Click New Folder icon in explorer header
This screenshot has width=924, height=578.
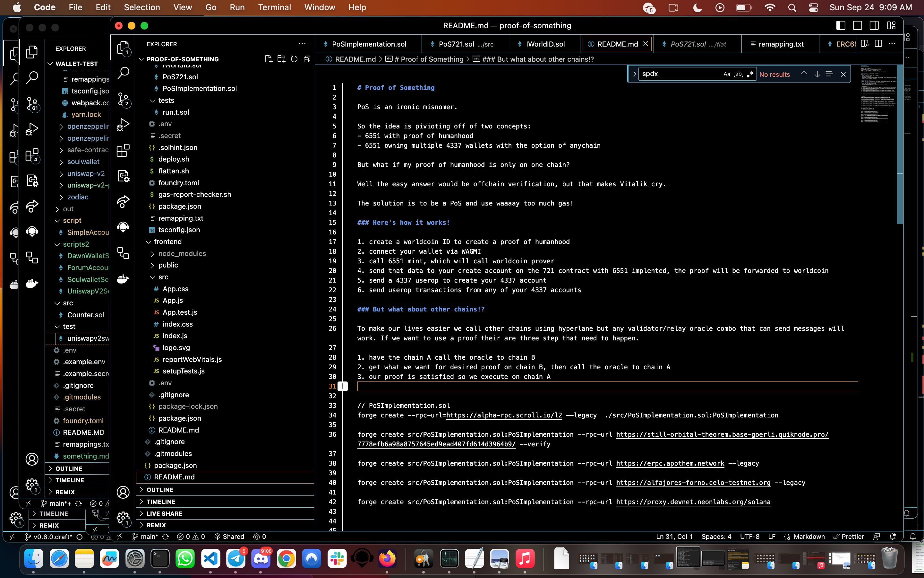(x=281, y=59)
